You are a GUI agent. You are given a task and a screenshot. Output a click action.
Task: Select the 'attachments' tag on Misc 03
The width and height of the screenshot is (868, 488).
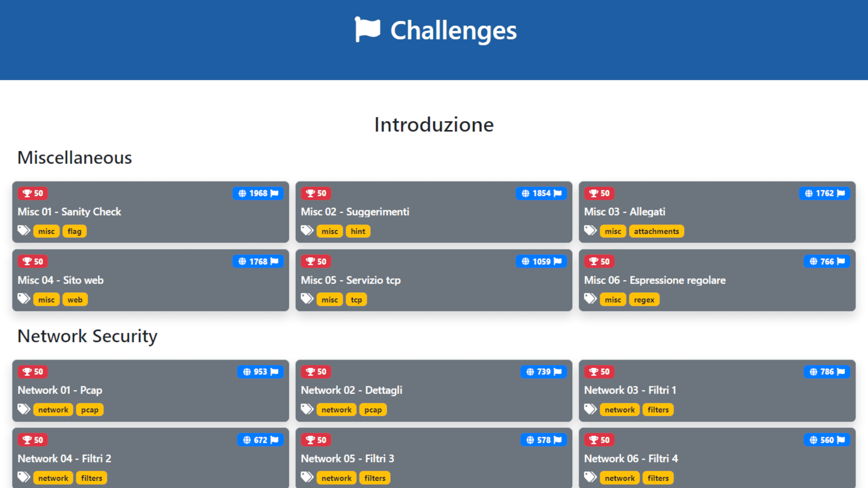[x=656, y=231]
